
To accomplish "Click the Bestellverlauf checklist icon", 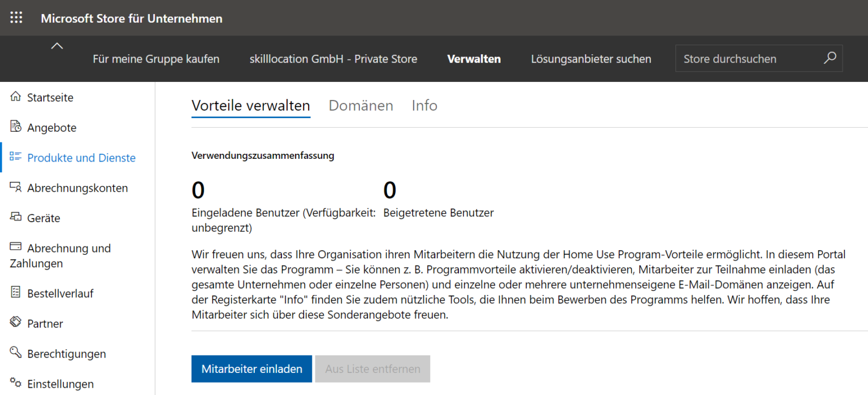I will tap(16, 292).
